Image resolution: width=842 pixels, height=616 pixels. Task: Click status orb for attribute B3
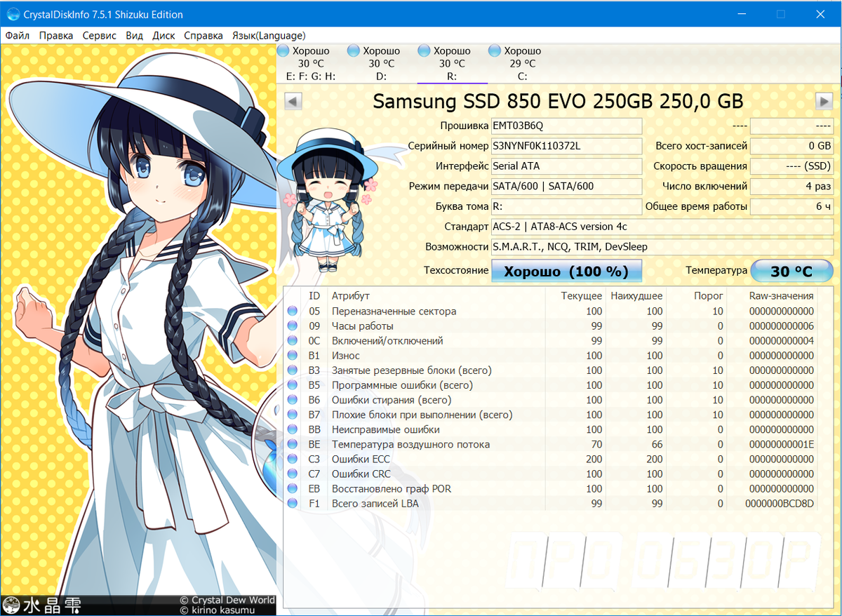click(293, 370)
